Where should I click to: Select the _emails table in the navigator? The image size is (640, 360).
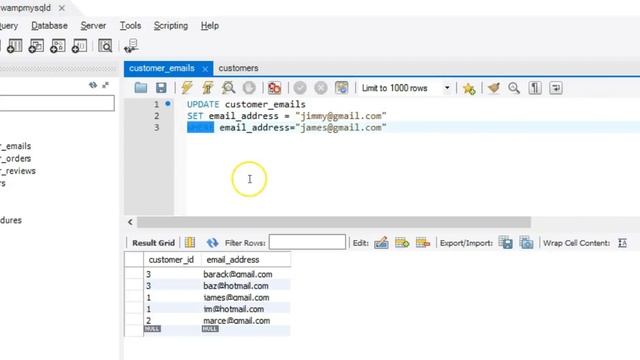16,146
